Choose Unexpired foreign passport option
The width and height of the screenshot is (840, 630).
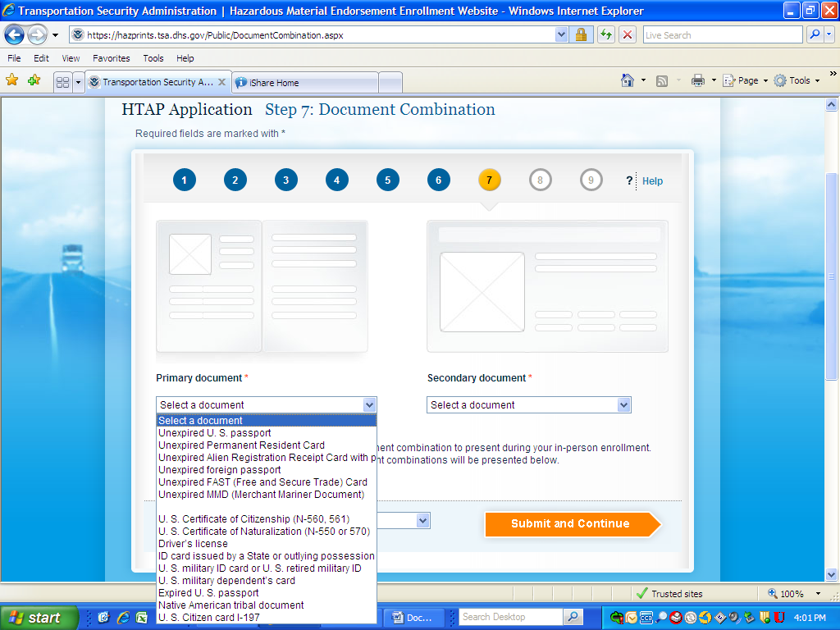[267, 470]
